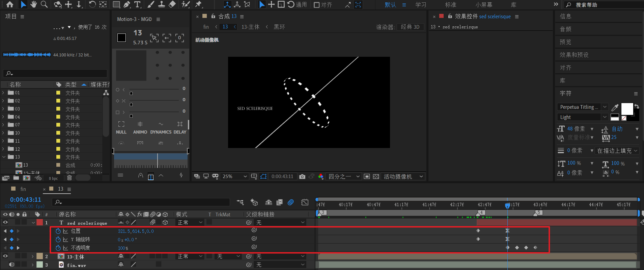The image size is (644, 270).
Task: Select the Selection arrow tool
Action: click(x=23, y=4)
